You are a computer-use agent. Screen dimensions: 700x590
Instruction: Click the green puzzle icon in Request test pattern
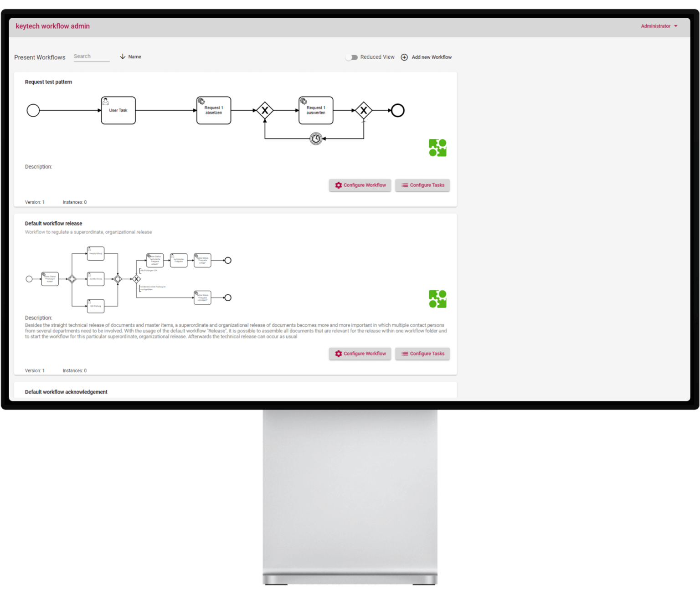coord(437,148)
